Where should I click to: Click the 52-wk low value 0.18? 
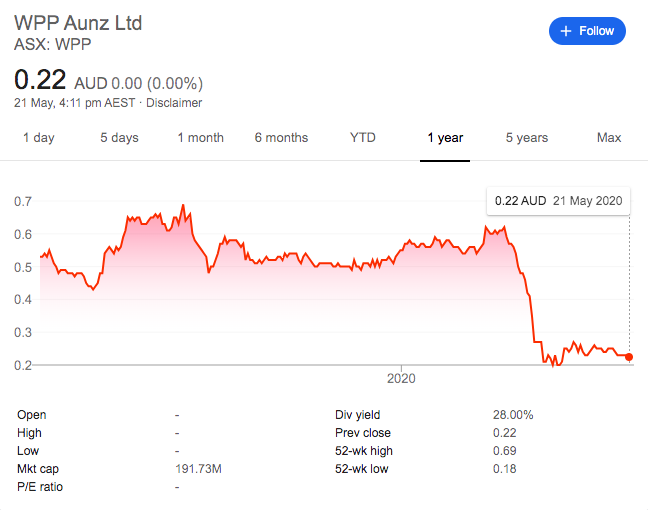click(x=505, y=469)
